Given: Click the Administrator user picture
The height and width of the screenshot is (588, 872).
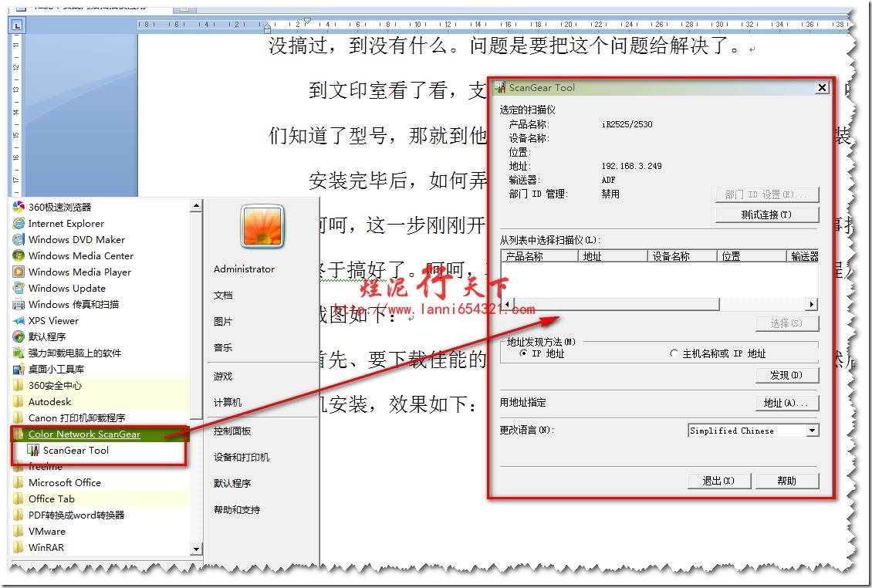Looking at the screenshot, I should [262, 226].
